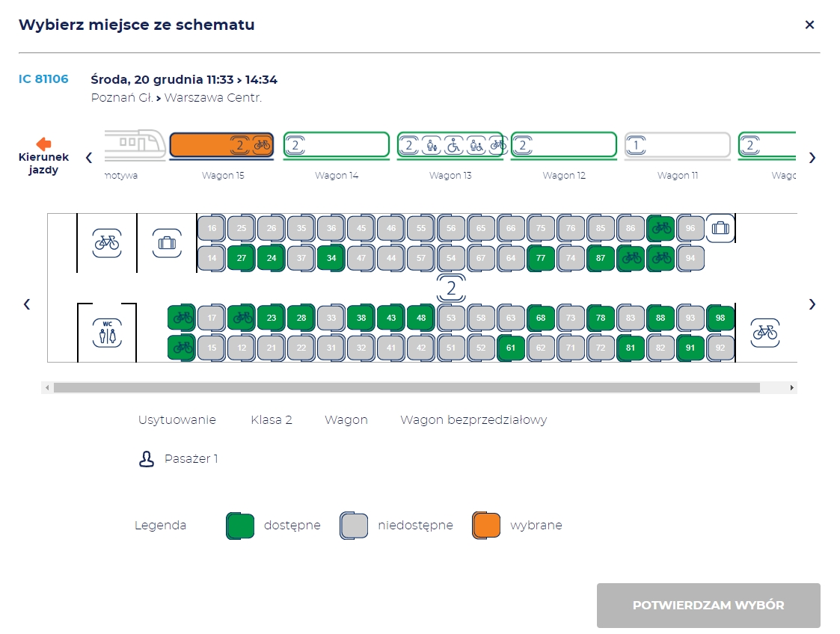Viewport: 840px width, 634px height.
Task: Open the IC 81106 train link
Action: coord(43,79)
